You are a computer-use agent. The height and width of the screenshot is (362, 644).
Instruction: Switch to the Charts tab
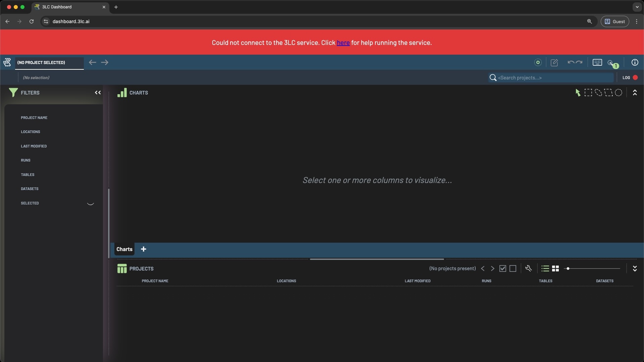[124, 249]
